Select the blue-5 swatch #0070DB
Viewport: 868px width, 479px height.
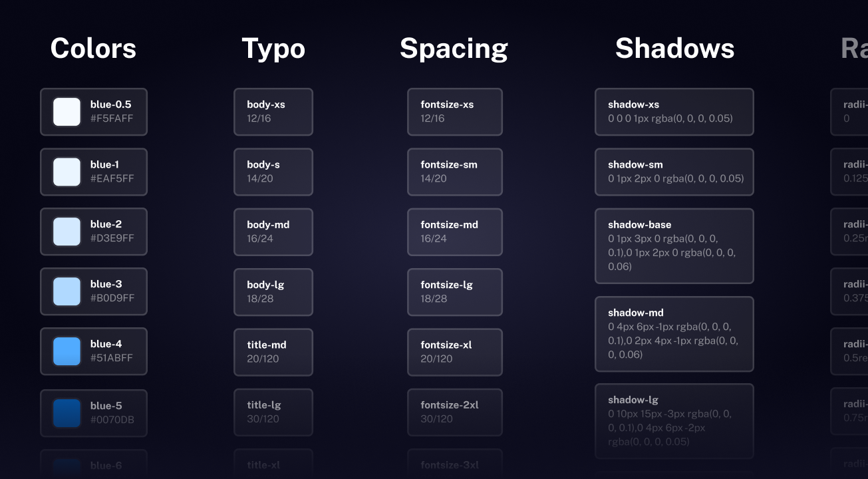pos(67,413)
